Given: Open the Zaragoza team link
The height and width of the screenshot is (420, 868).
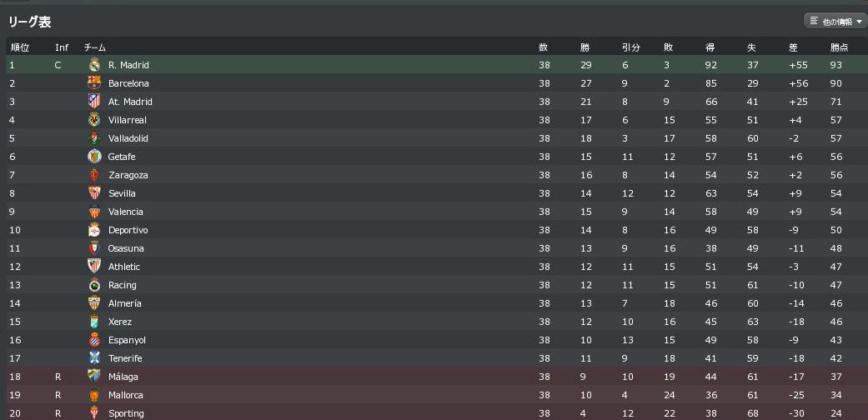Looking at the screenshot, I should pyautogui.click(x=128, y=175).
